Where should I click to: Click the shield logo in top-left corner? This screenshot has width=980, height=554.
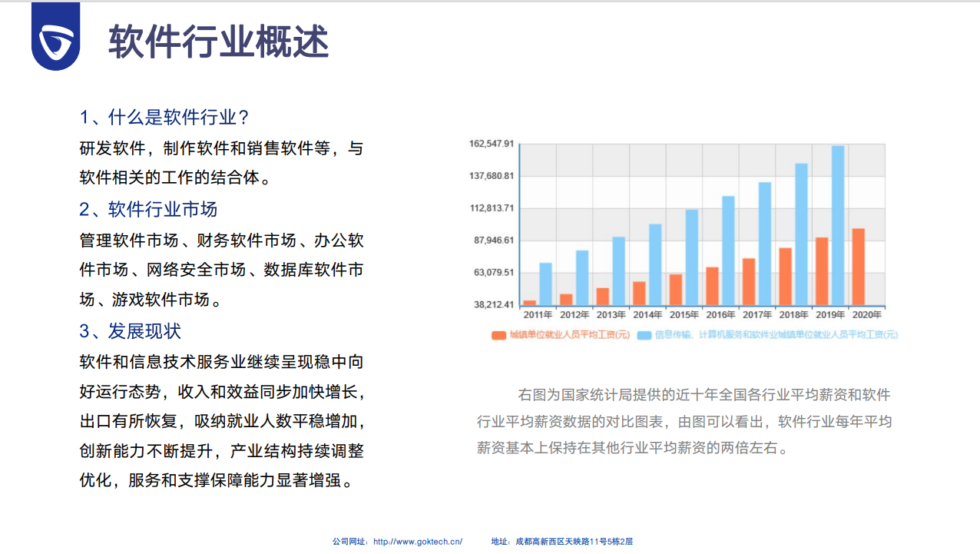coord(55,38)
